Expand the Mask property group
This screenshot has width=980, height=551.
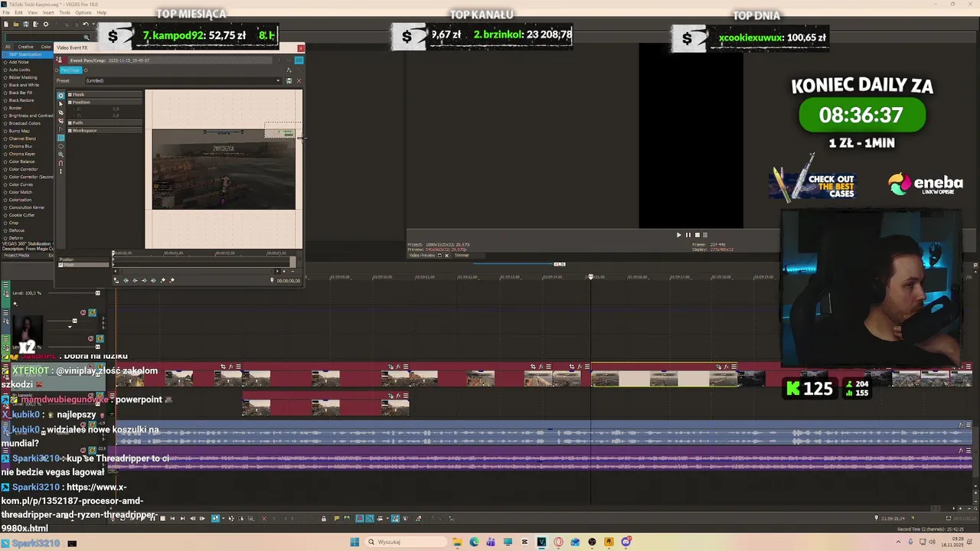pyautogui.click(x=70, y=95)
